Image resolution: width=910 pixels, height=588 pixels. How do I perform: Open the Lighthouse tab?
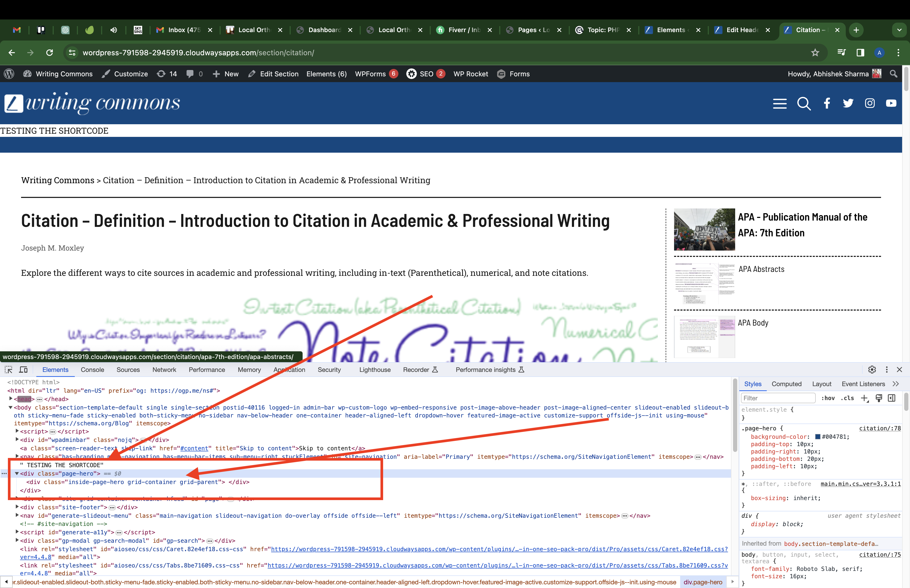click(x=375, y=370)
